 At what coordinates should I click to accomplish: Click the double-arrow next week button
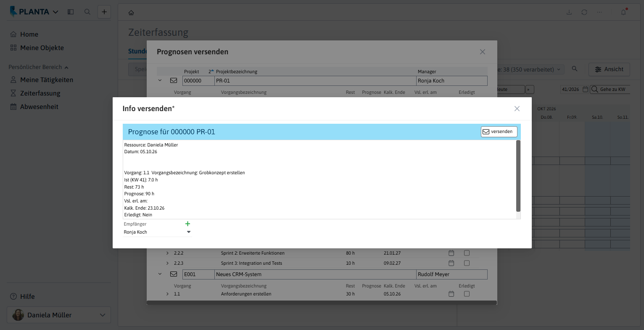(x=530, y=89)
